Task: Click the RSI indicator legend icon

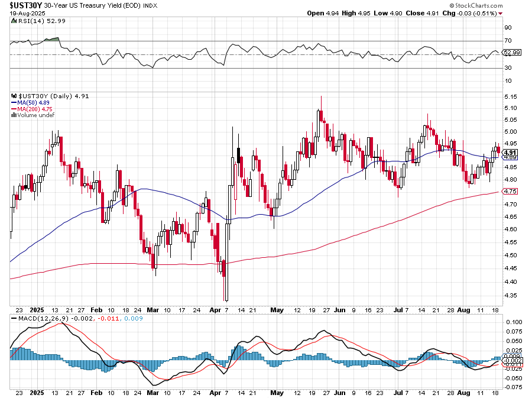Action: 14,20
